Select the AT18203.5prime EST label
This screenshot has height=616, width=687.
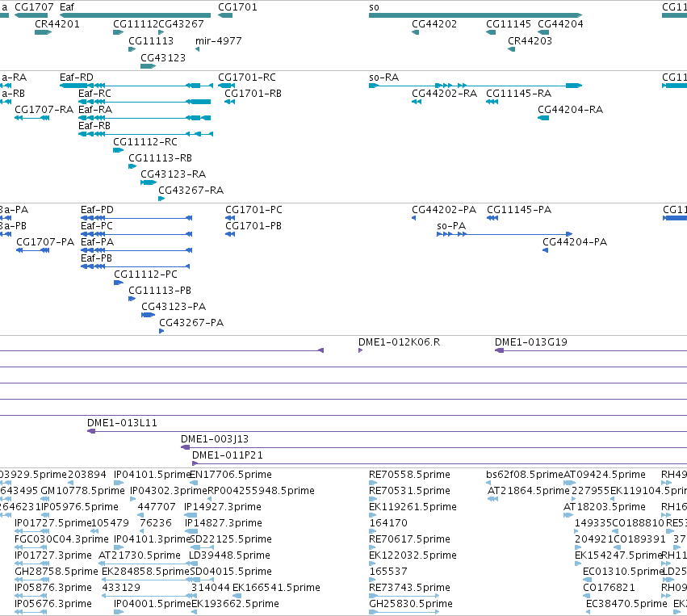pyautogui.click(x=605, y=507)
